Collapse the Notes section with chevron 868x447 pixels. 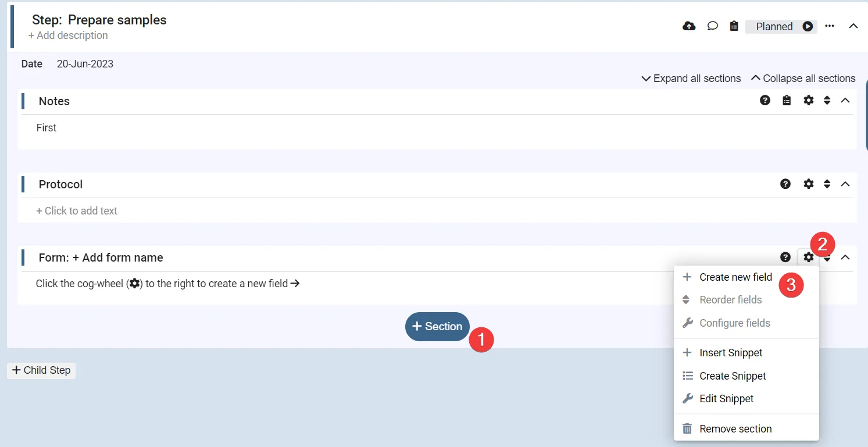click(845, 101)
